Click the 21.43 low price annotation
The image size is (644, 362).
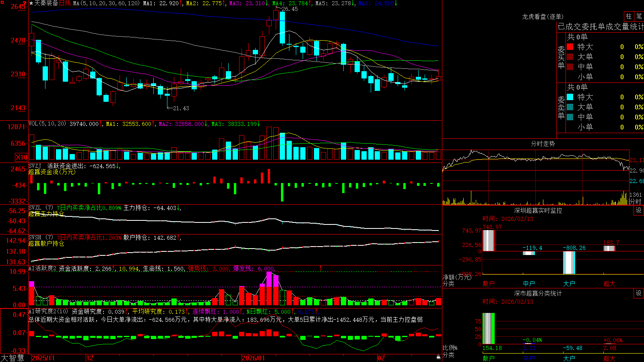coord(181,108)
